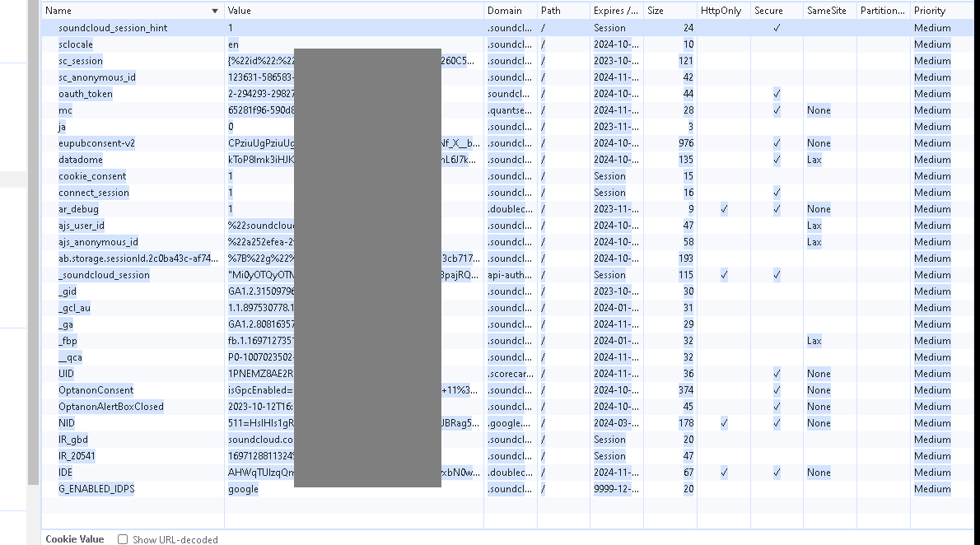Click the 'google' value of G_ENABLED_IDPS
980x545 pixels.
(243, 489)
